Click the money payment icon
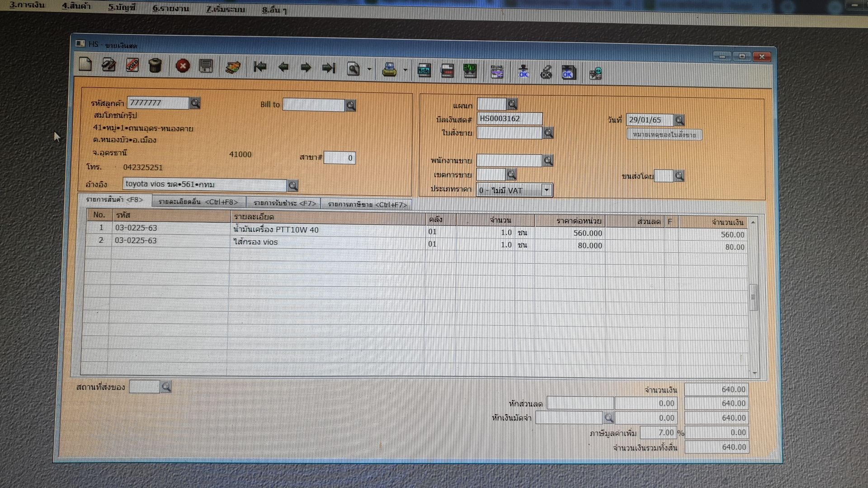Image resolution: width=868 pixels, height=488 pixels. pos(233,67)
